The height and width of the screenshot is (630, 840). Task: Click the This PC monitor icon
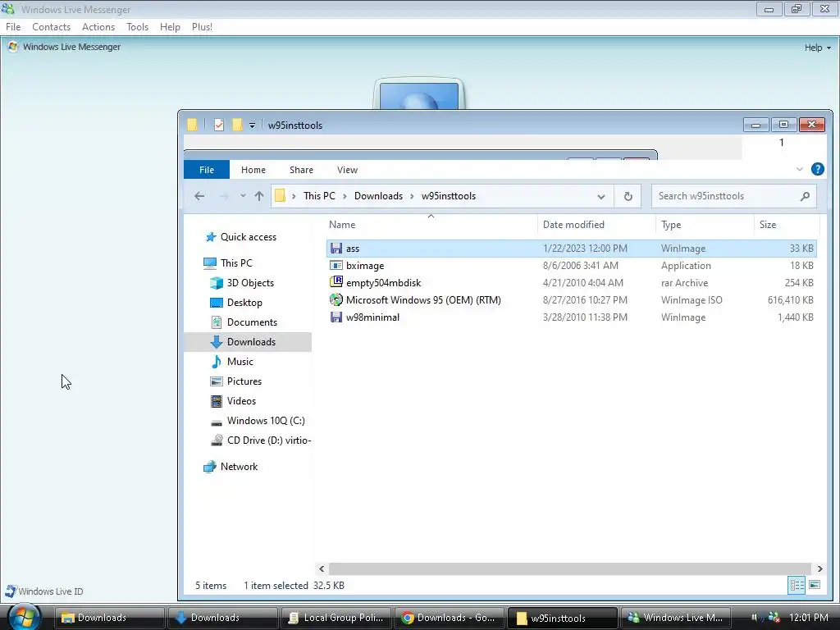[x=210, y=262]
